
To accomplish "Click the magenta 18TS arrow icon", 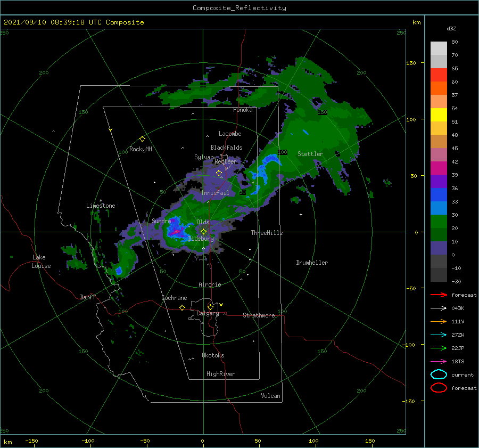I will coord(439,362).
